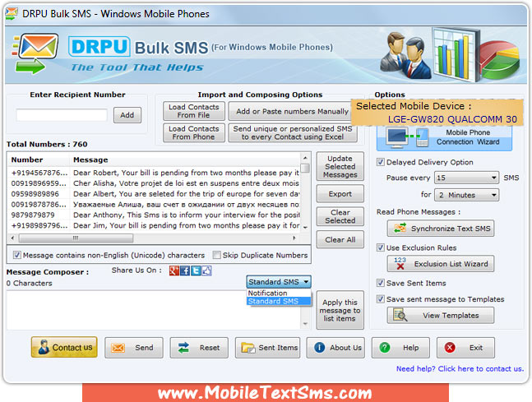
Task: Enable Skip Duplicate Numbers checkbox
Action: point(216,255)
